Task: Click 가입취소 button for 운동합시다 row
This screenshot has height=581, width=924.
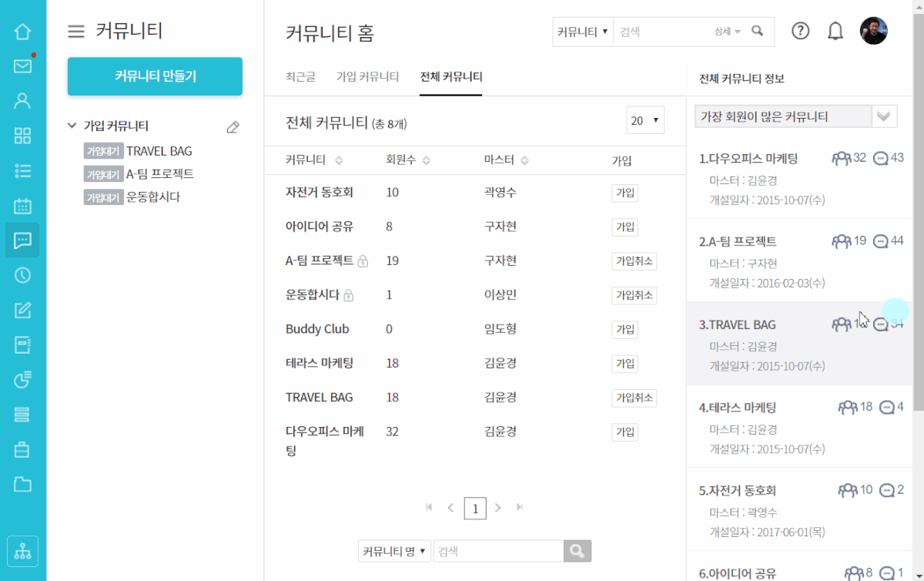Action: coord(634,295)
